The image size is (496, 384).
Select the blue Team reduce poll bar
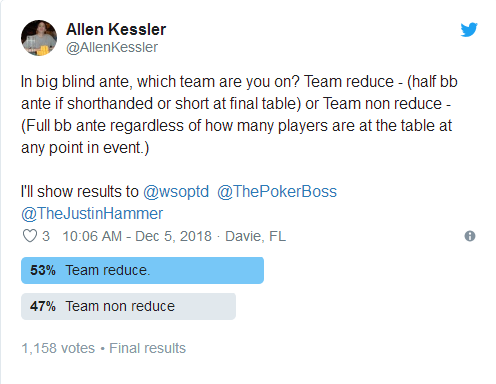(x=142, y=270)
